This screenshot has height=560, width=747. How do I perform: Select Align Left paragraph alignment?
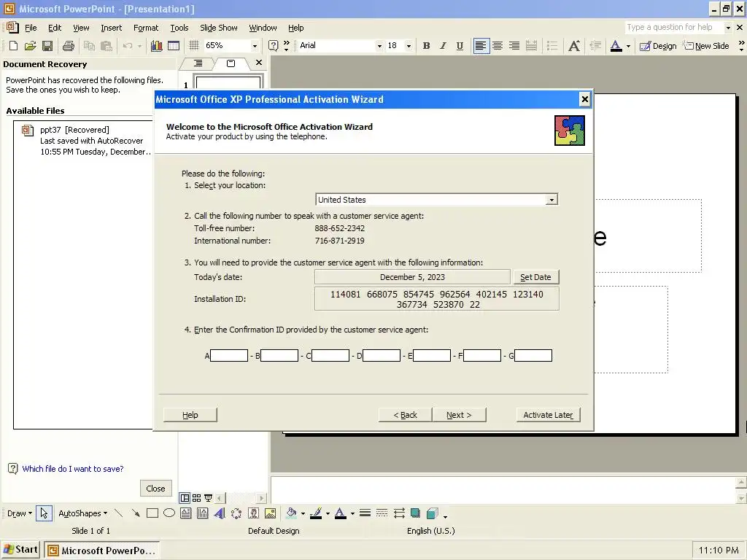[481, 46]
